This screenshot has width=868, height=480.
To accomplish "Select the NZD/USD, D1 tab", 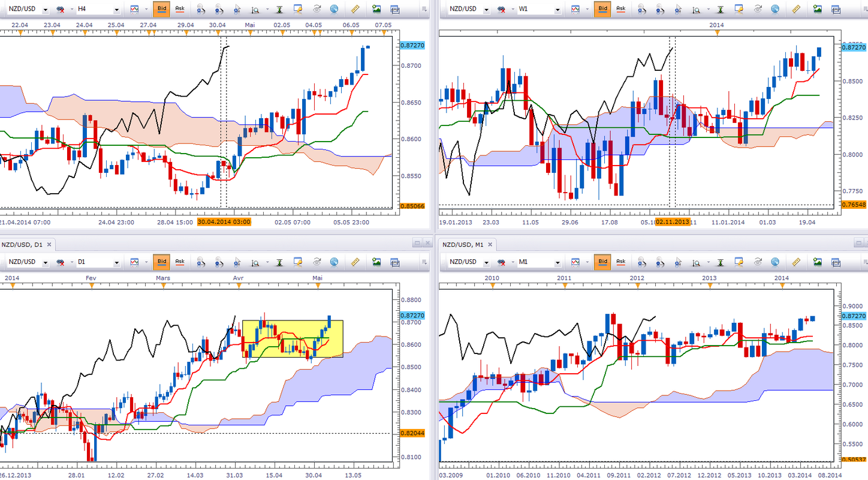I will [x=21, y=244].
